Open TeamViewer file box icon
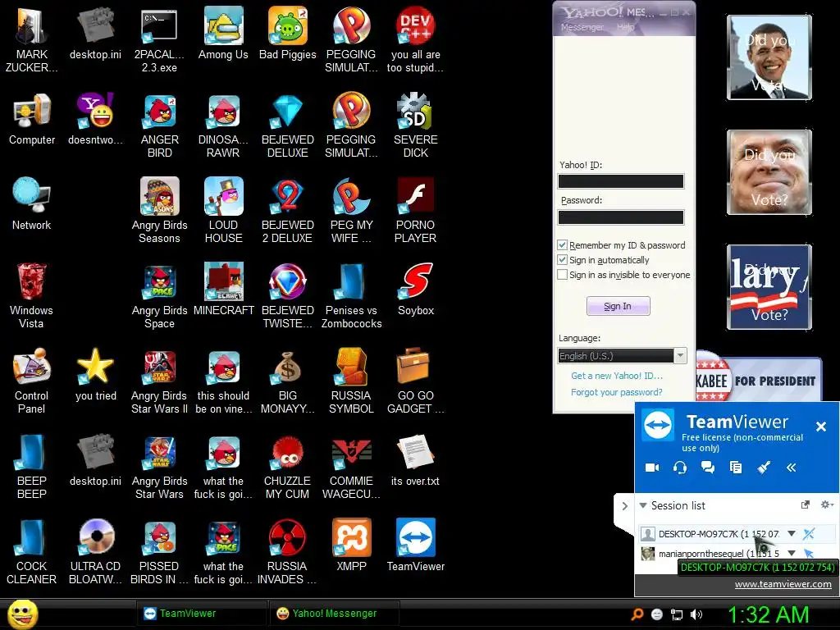 (736, 468)
